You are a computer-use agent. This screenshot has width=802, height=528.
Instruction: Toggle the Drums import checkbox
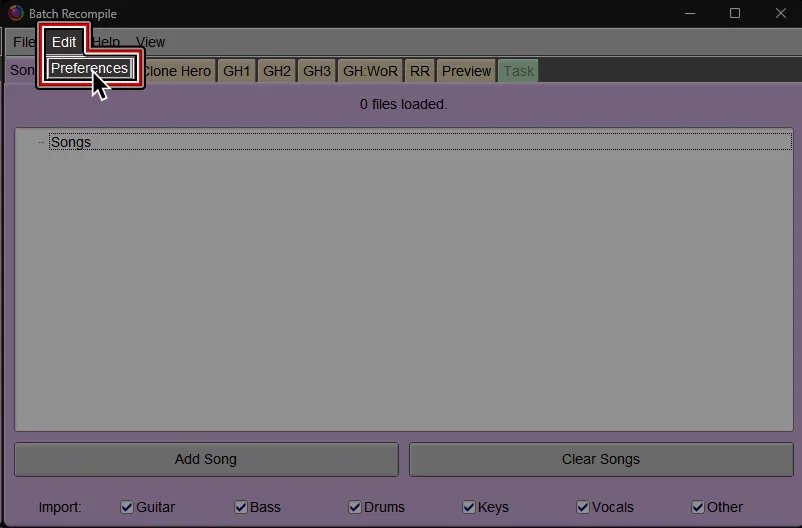point(355,507)
